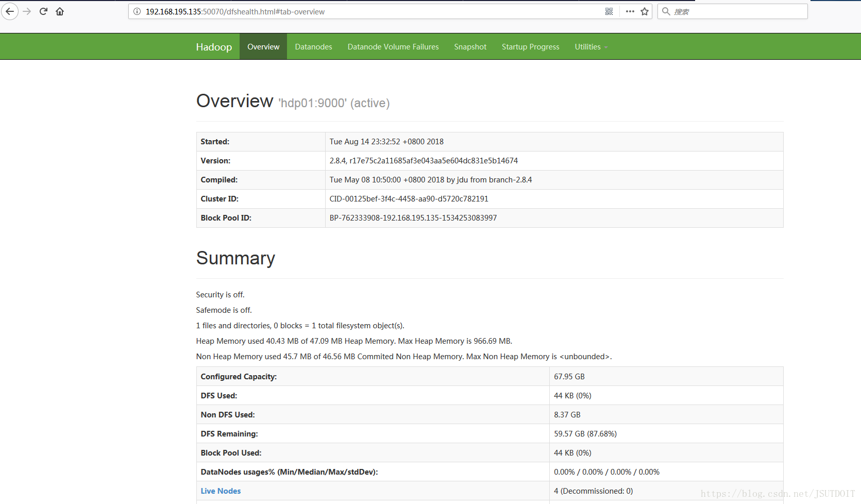This screenshot has width=861, height=504.
Task: Select the Version value 2.8.4 text
Action: point(424,161)
